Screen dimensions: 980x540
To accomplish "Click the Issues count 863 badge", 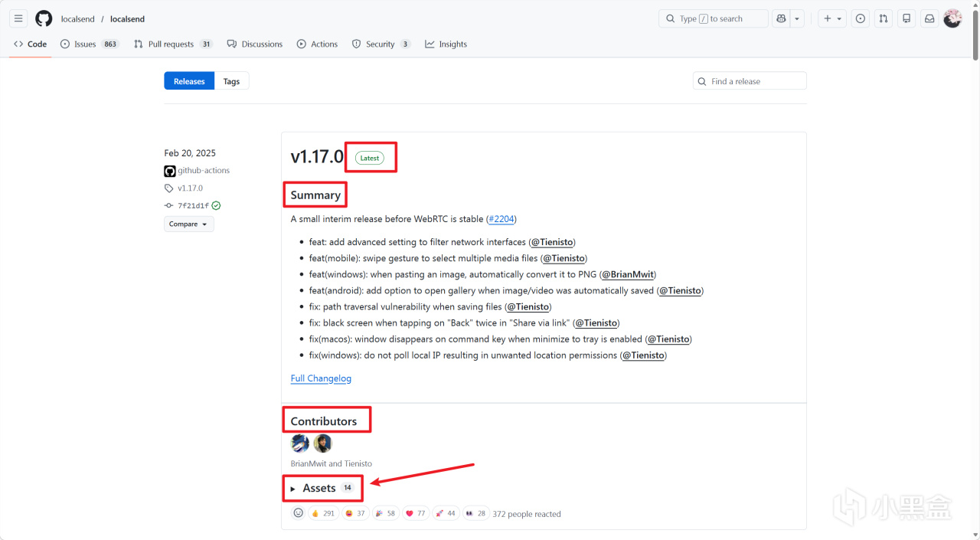I will point(110,44).
